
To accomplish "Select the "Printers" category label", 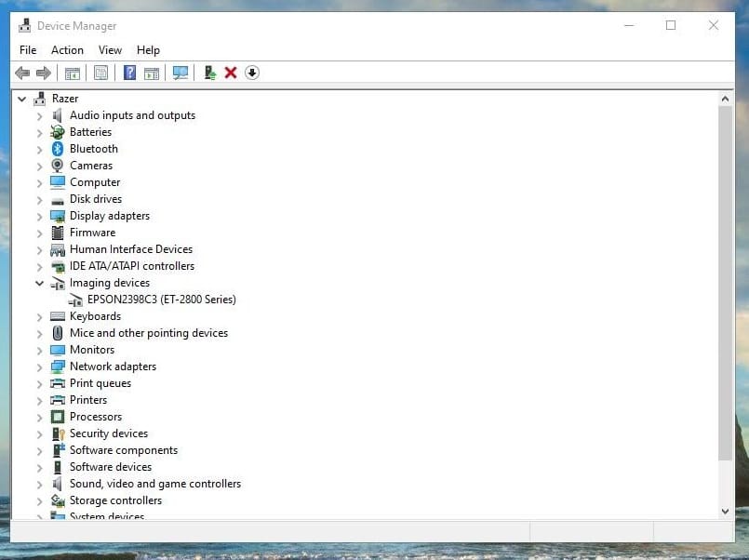I will pyautogui.click(x=88, y=400).
